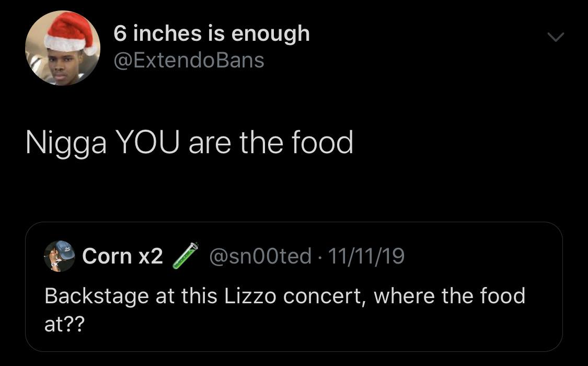
Task: Open the "6 inches is enough" profile name
Action: pyautogui.click(x=211, y=34)
